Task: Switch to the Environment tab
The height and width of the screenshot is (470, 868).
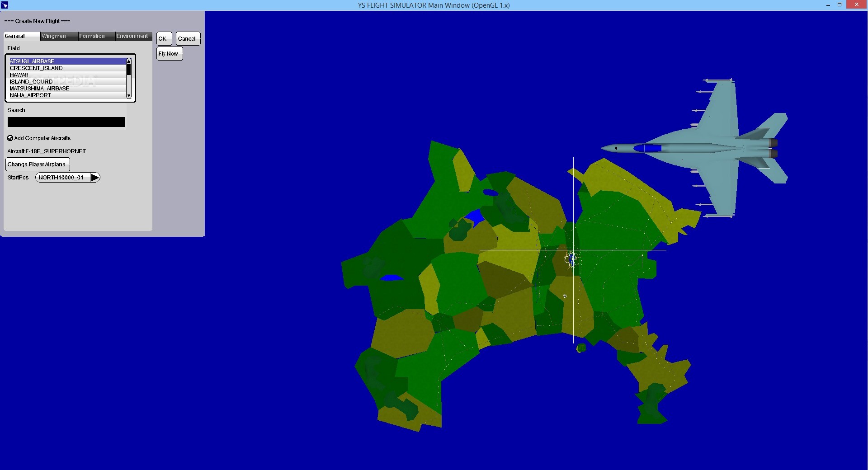Action: (133, 36)
